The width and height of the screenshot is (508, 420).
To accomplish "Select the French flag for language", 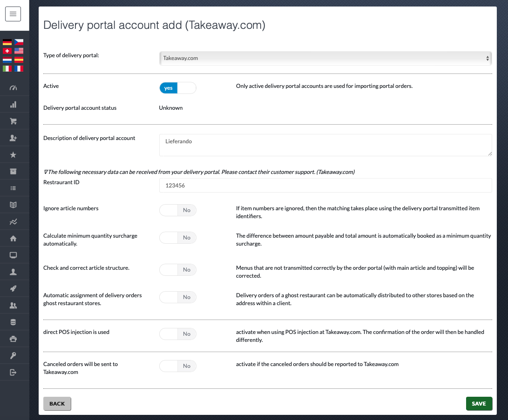I will (18, 68).
